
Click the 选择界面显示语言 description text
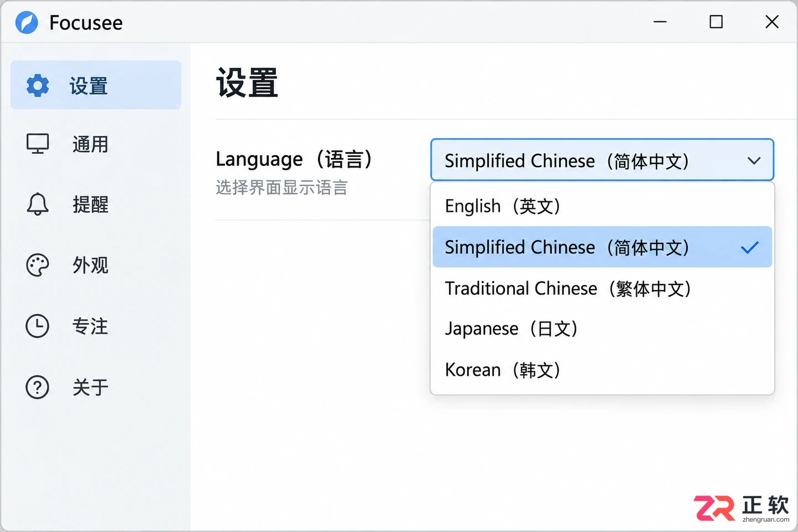pos(282,188)
